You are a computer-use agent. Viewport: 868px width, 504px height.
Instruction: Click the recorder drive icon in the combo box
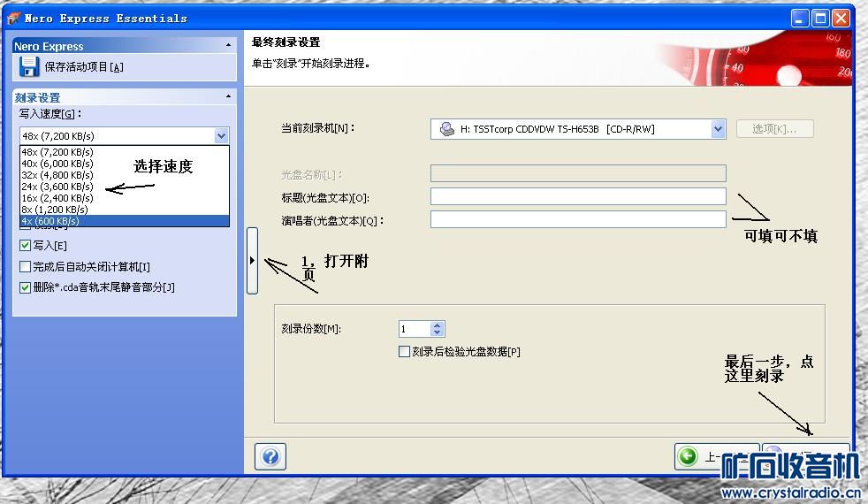(x=446, y=129)
